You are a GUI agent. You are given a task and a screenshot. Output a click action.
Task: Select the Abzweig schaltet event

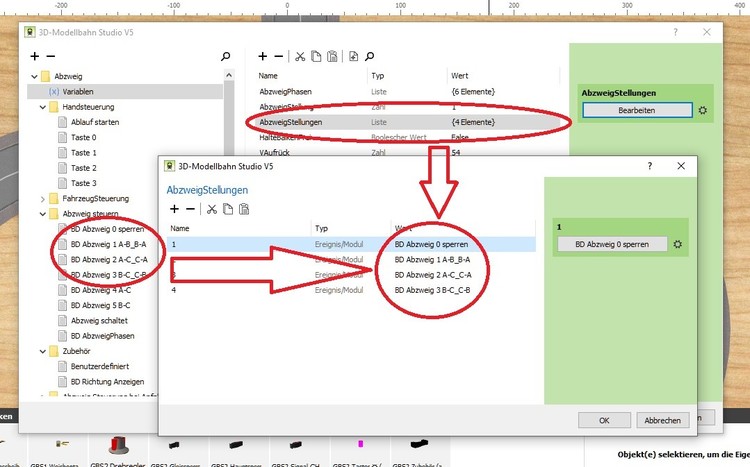pyautogui.click(x=99, y=321)
